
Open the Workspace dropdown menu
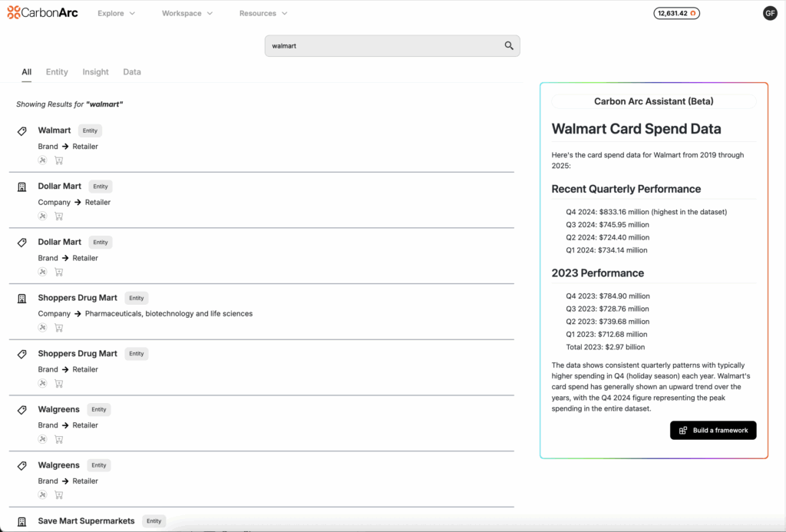[x=187, y=13]
